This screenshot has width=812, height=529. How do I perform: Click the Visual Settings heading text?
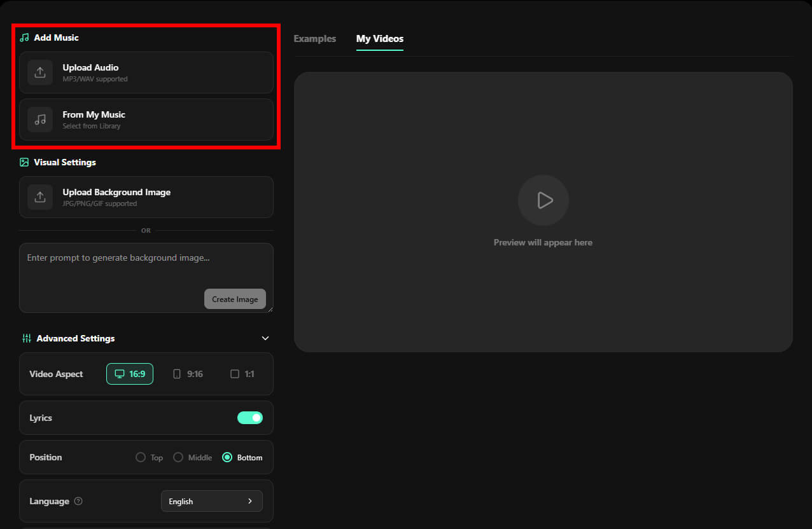point(65,162)
